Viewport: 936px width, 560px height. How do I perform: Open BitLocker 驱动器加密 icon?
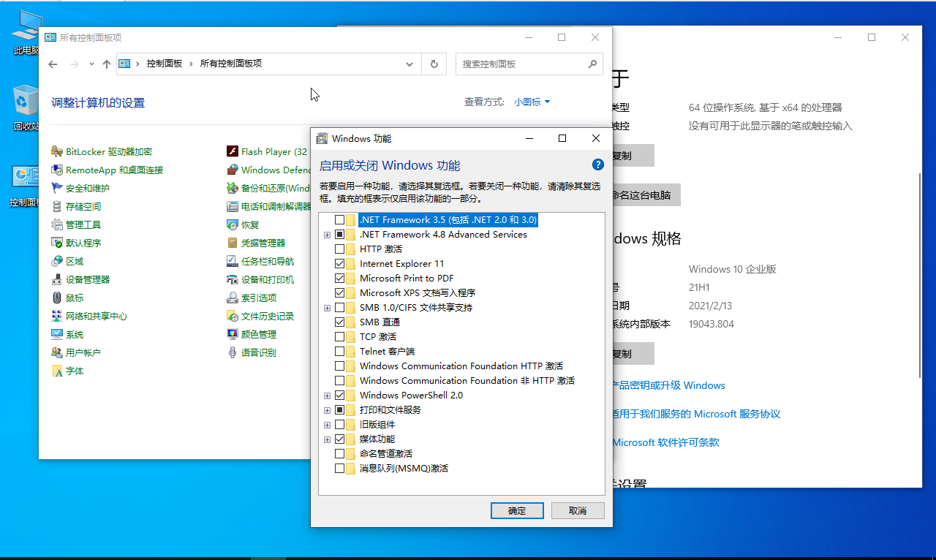point(57,151)
